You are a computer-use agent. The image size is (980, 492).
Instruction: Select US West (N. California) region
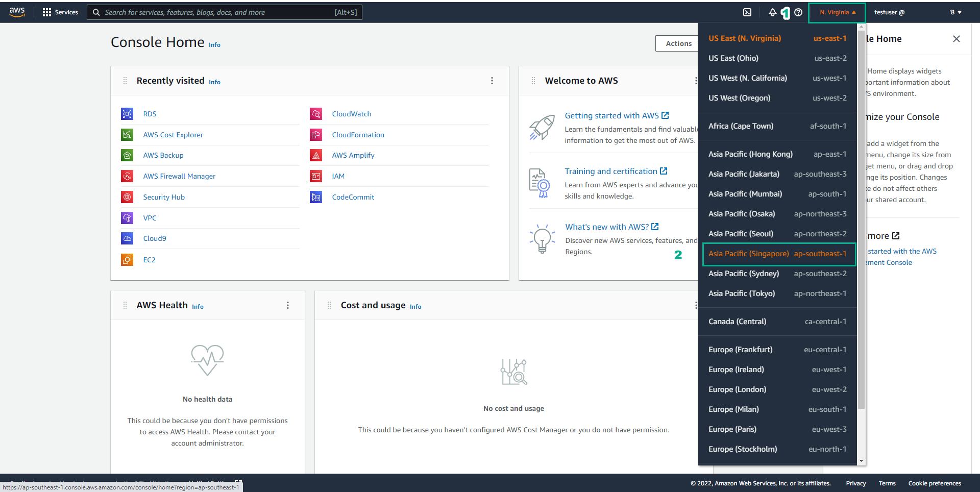point(777,78)
